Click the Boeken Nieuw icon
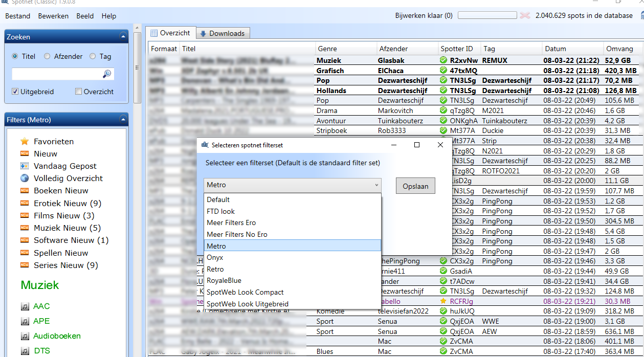Screen dimensions: 644x357 coord(25,190)
